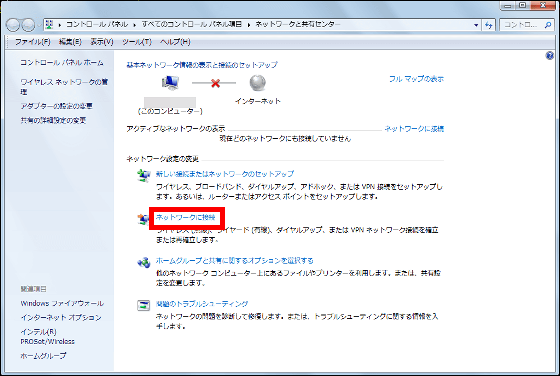Open Windows ファイアウォール from related items
The width and height of the screenshot is (560, 376).
pyautogui.click(x=62, y=304)
